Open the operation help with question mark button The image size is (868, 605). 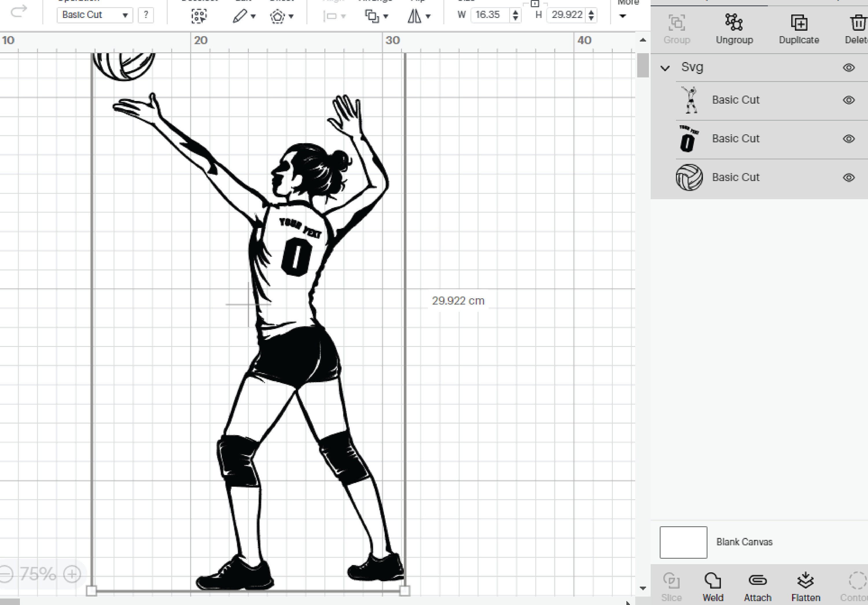click(146, 15)
